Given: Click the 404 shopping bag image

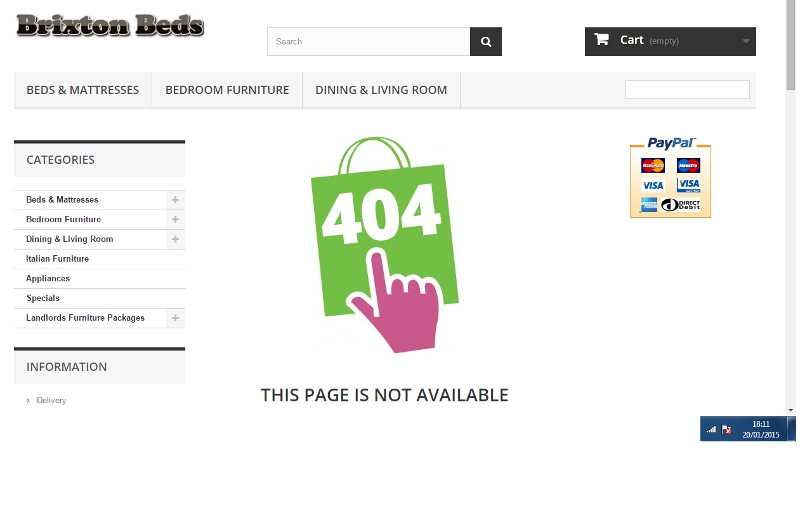Looking at the screenshot, I should [384, 244].
